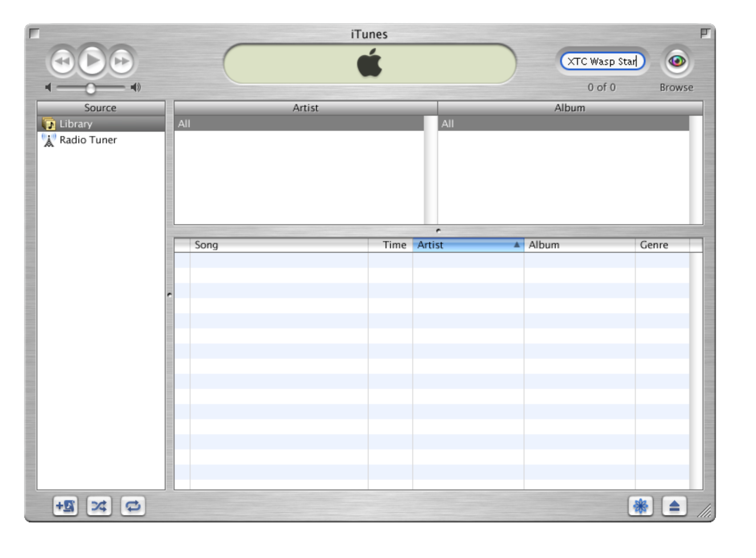Mute using the low volume speaker icon
Viewport: 756px width, 558px height.
tap(49, 88)
